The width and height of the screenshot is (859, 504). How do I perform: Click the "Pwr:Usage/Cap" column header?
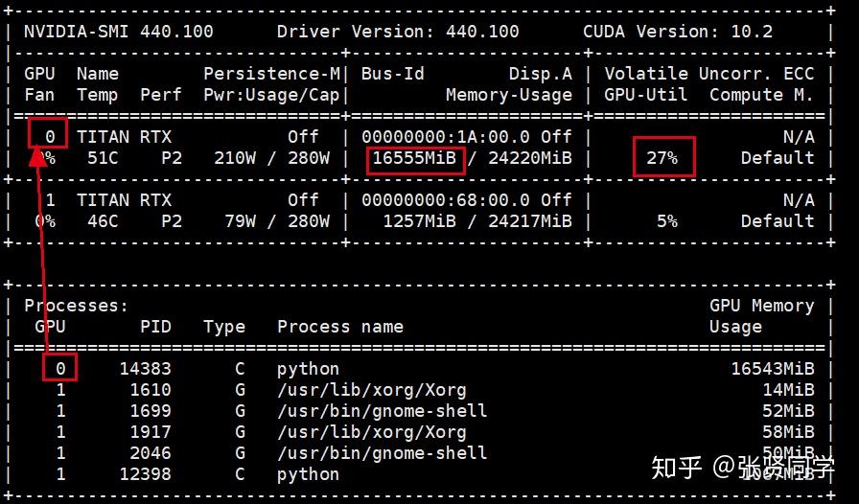click(x=271, y=95)
